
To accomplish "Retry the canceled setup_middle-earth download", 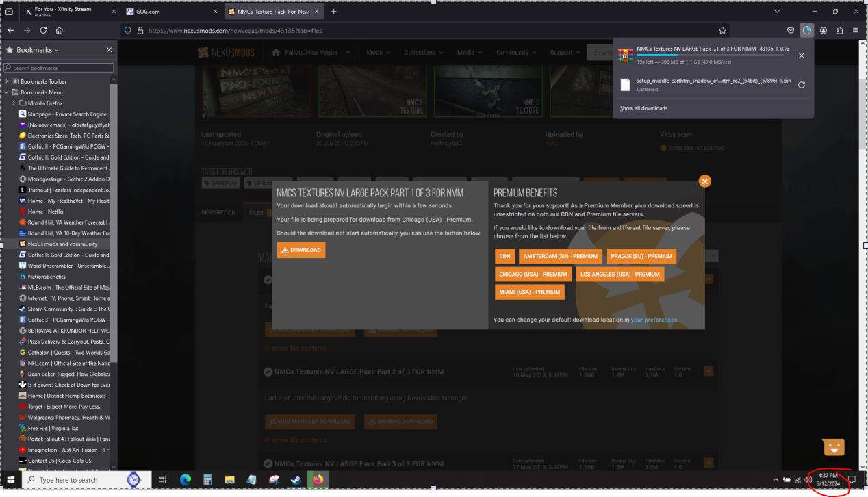I will [x=802, y=85].
